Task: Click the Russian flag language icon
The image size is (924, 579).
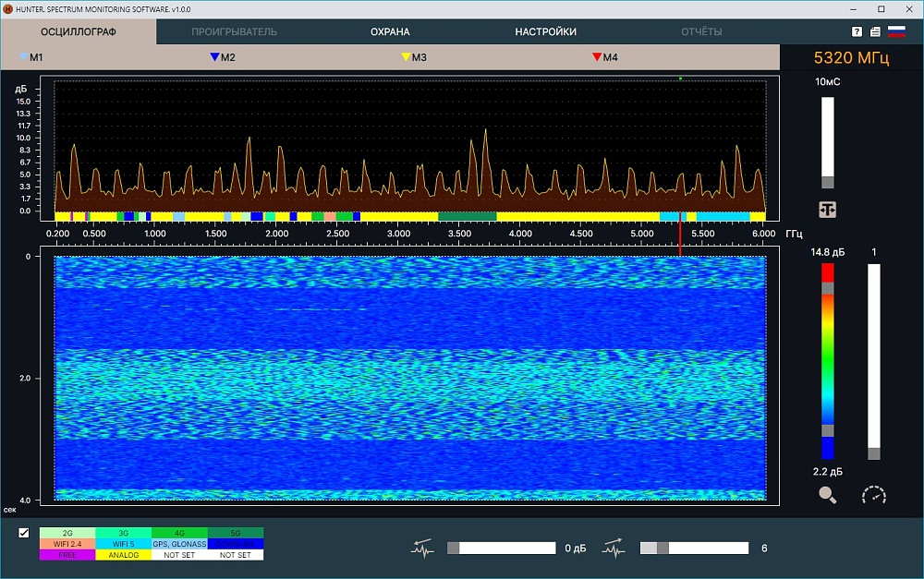Action: pyautogui.click(x=895, y=31)
